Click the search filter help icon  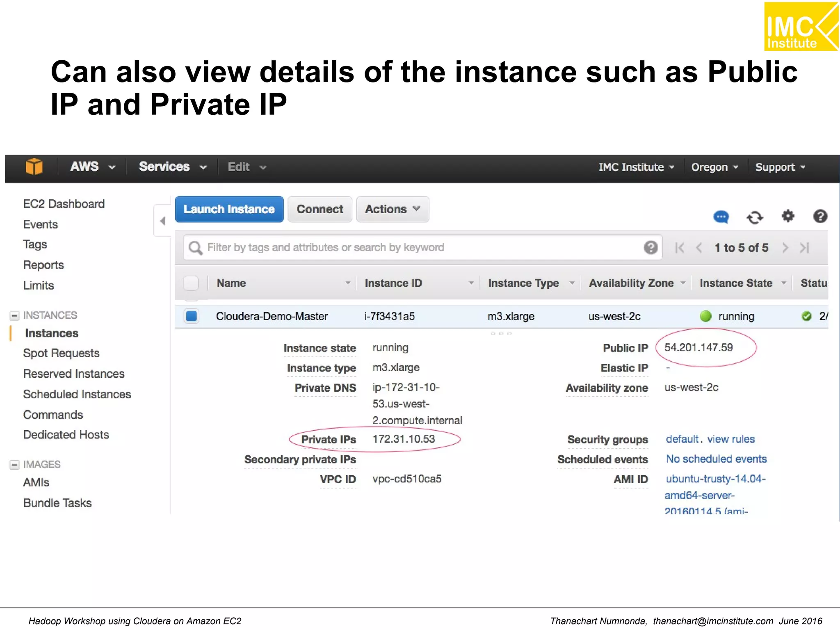pos(651,247)
